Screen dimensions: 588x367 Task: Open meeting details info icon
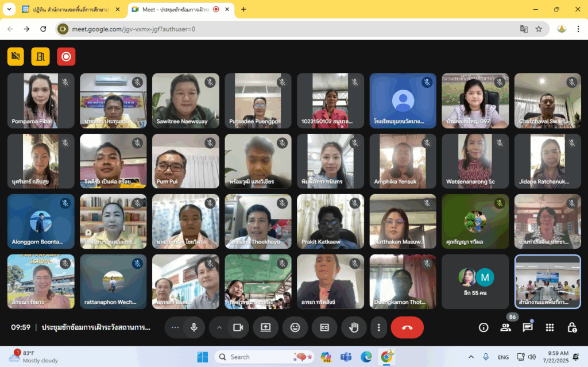pos(483,327)
